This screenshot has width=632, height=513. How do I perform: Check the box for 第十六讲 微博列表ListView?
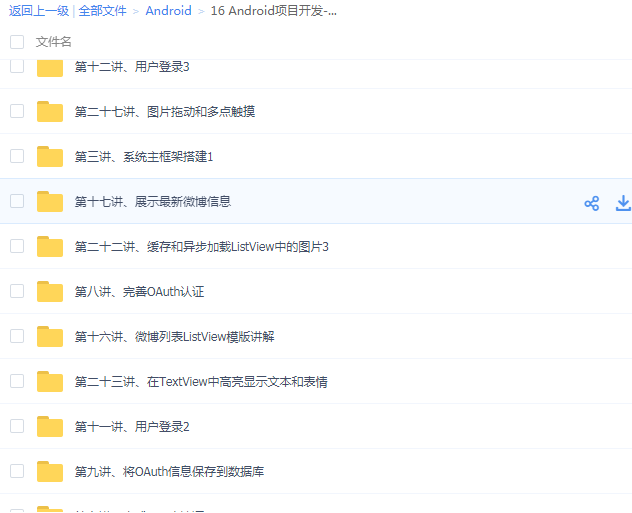[x=17, y=336]
